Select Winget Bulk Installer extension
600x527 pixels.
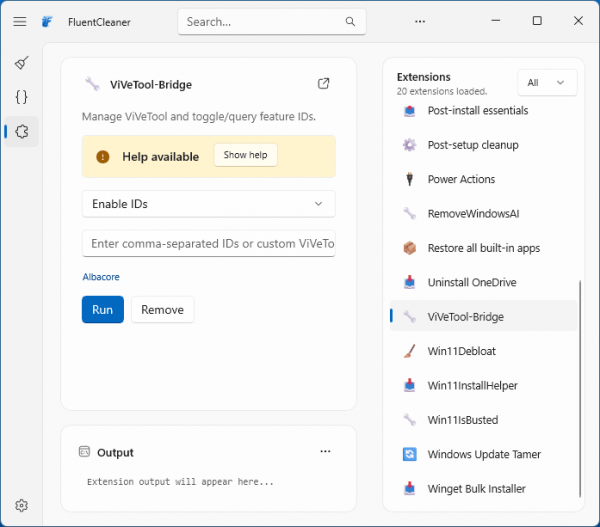(x=483, y=489)
